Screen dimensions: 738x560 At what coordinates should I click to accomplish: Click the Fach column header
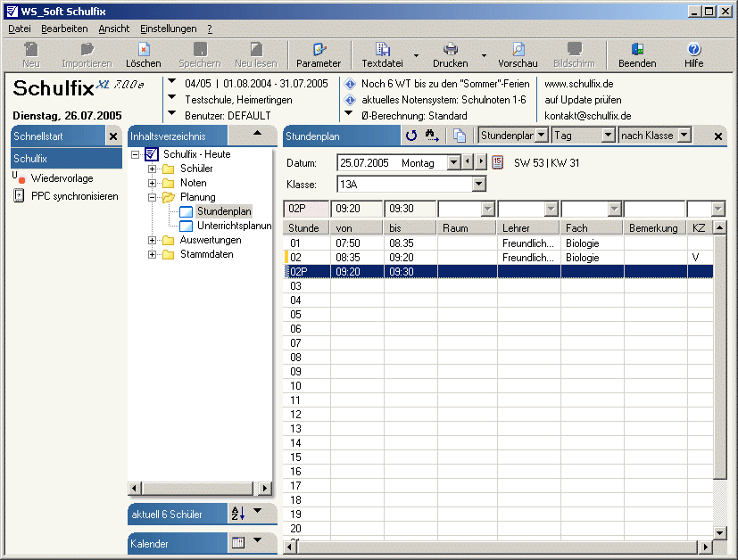[592, 228]
